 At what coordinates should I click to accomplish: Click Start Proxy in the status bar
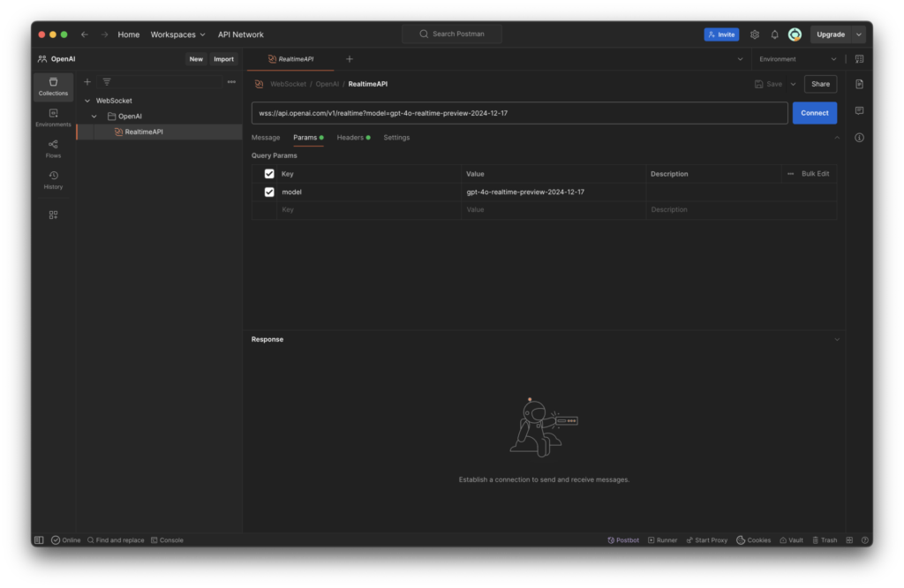707,540
